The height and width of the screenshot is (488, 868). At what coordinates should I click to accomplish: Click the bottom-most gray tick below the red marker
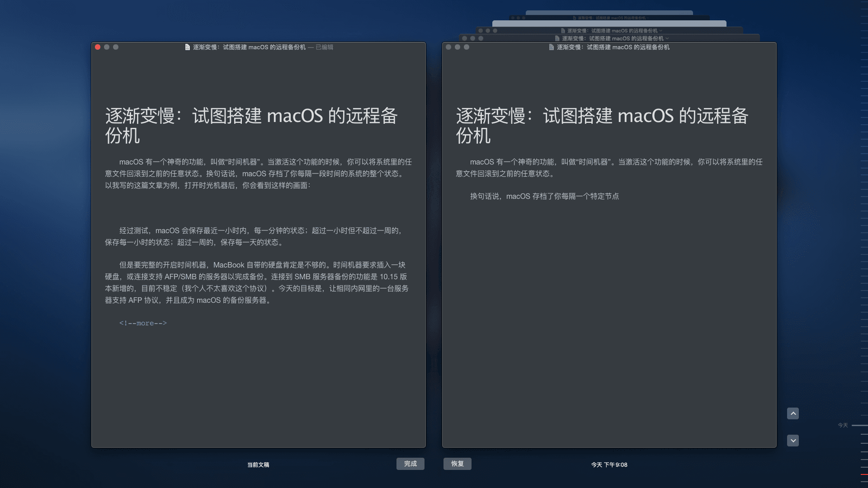point(864,483)
